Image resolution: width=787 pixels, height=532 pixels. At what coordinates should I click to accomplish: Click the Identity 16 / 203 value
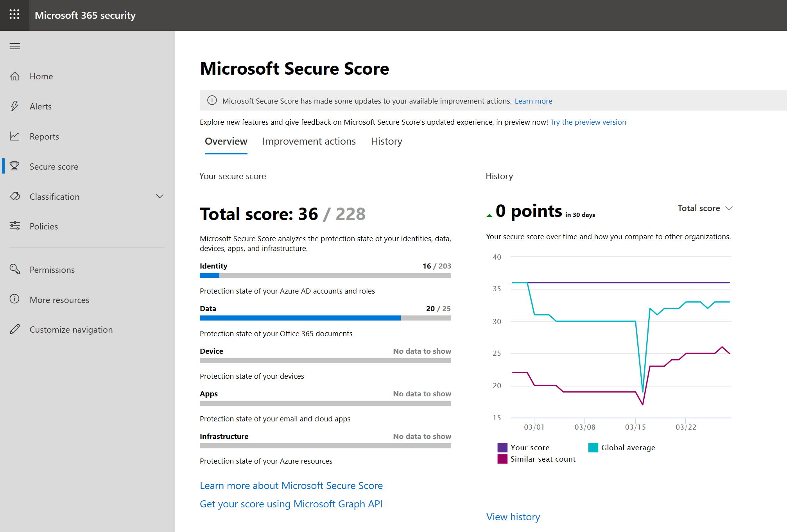point(437,266)
